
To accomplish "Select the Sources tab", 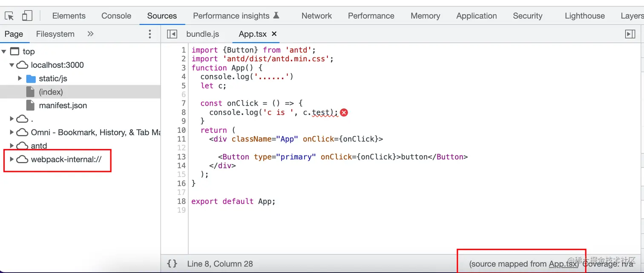I will pos(162,16).
